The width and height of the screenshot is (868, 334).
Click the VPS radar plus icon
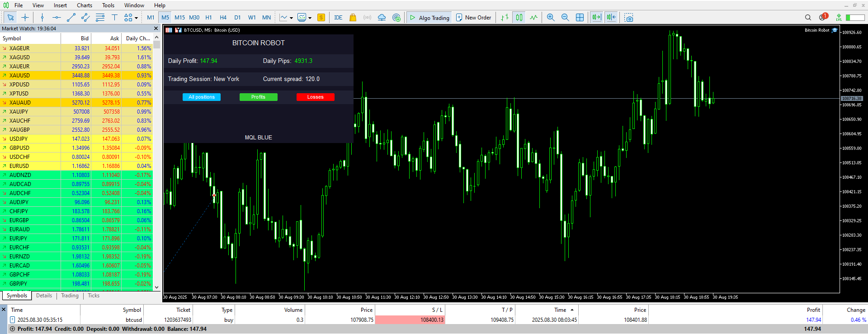coord(396,18)
